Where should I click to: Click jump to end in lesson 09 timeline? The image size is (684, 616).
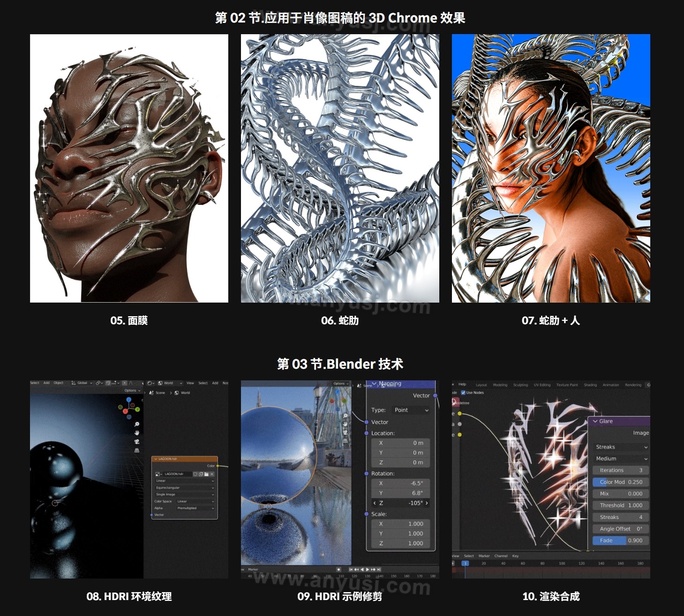[379, 569]
